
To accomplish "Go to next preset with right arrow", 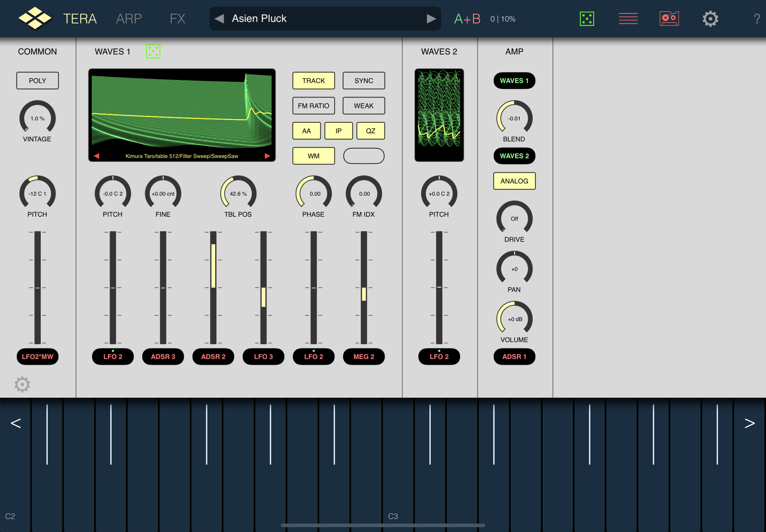I will point(431,19).
